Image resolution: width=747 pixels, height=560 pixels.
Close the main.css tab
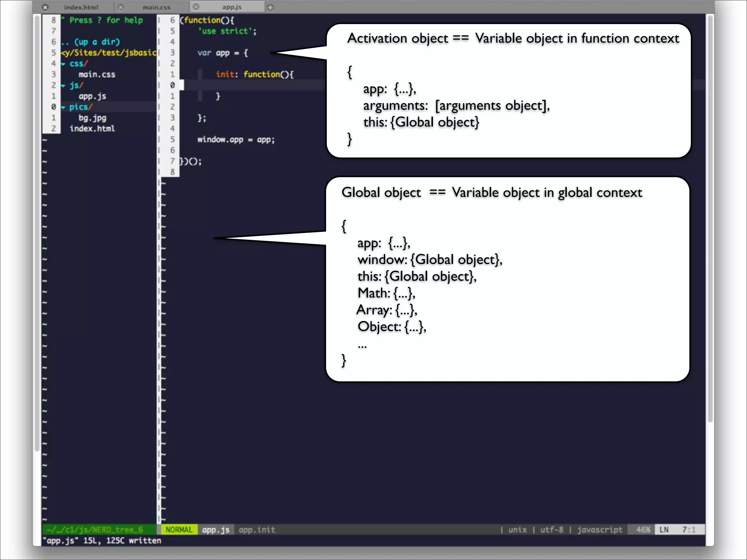(x=120, y=7)
